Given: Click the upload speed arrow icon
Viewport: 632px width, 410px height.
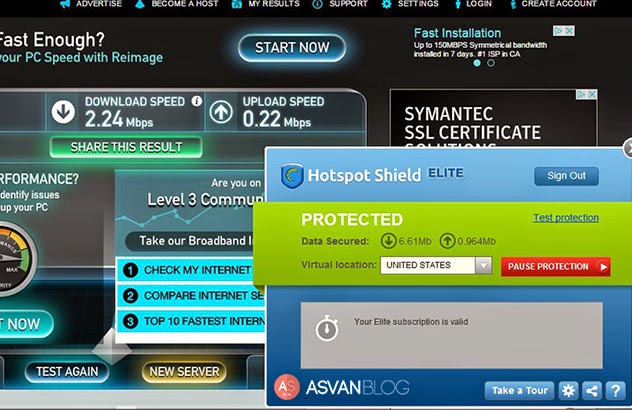Looking at the screenshot, I should tap(221, 112).
